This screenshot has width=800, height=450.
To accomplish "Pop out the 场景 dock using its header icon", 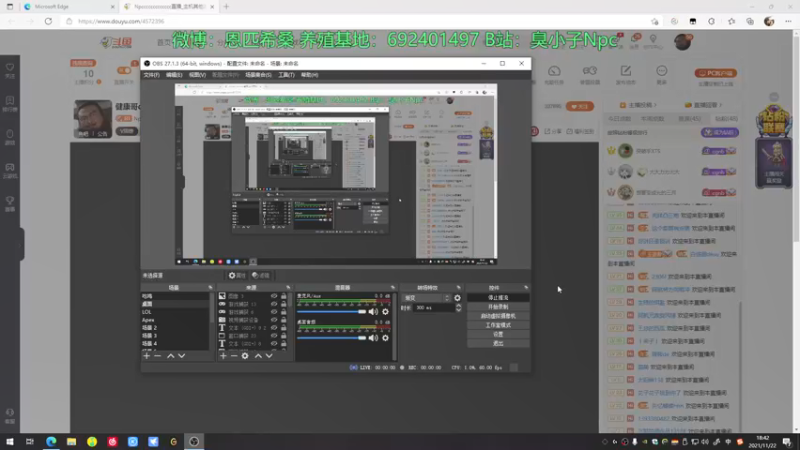I will (210, 288).
